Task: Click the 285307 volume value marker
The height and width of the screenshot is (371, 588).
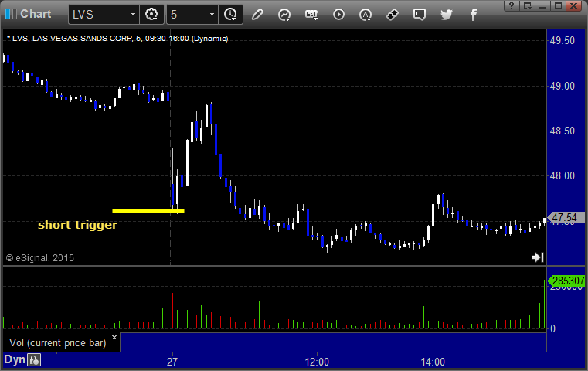Action: (566, 281)
